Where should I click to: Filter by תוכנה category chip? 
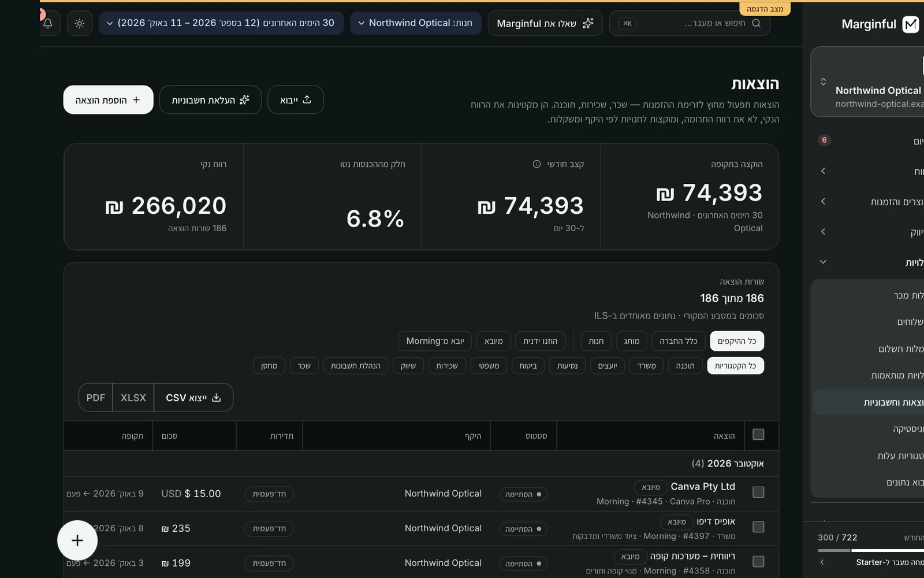coord(685,366)
